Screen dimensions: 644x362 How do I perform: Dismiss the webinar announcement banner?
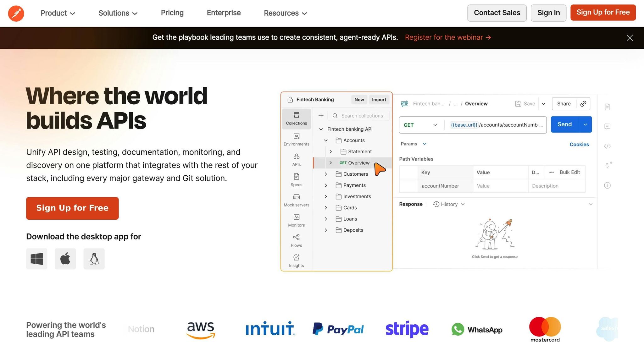tap(630, 38)
